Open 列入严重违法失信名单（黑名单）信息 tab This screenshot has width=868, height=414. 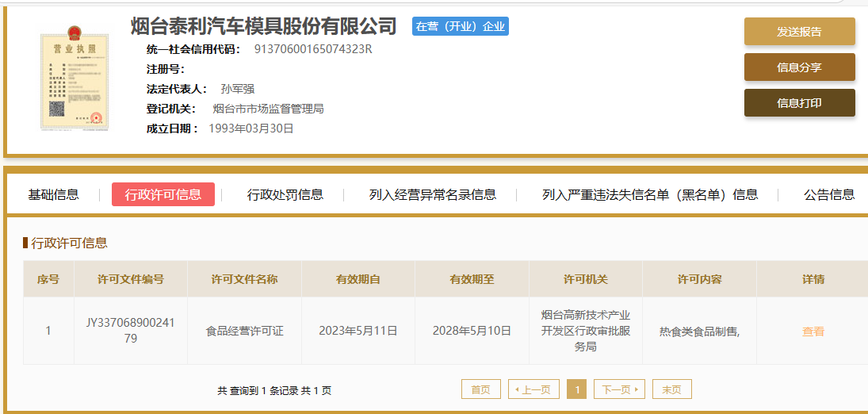(x=651, y=194)
